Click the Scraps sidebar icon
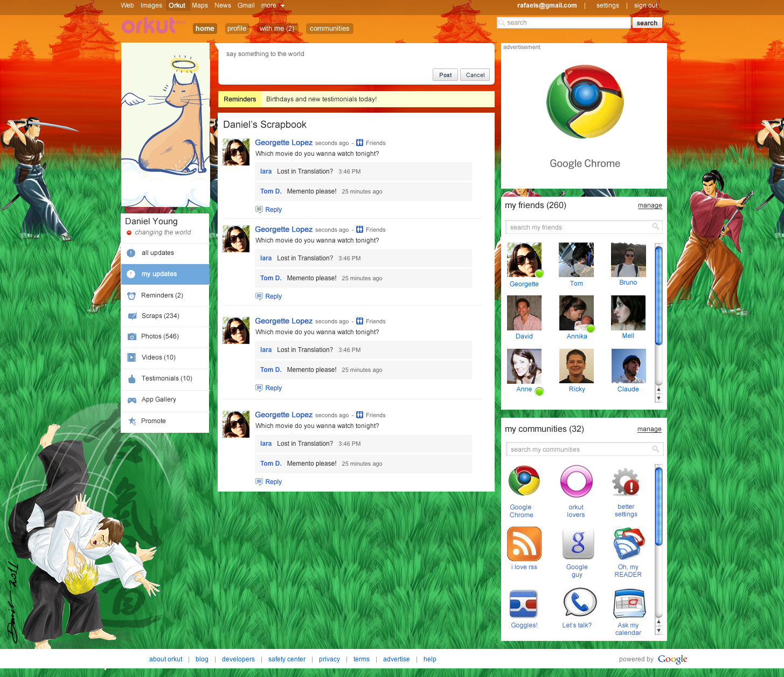This screenshot has height=677, width=784. pyautogui.click(x=132, y=316)
